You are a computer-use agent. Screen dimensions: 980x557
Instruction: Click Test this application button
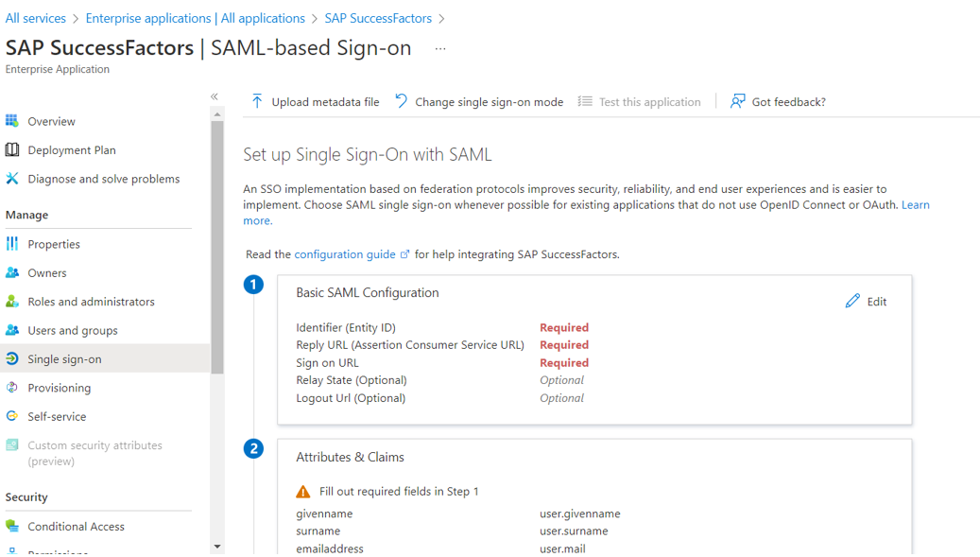click(x=639, y=101)
